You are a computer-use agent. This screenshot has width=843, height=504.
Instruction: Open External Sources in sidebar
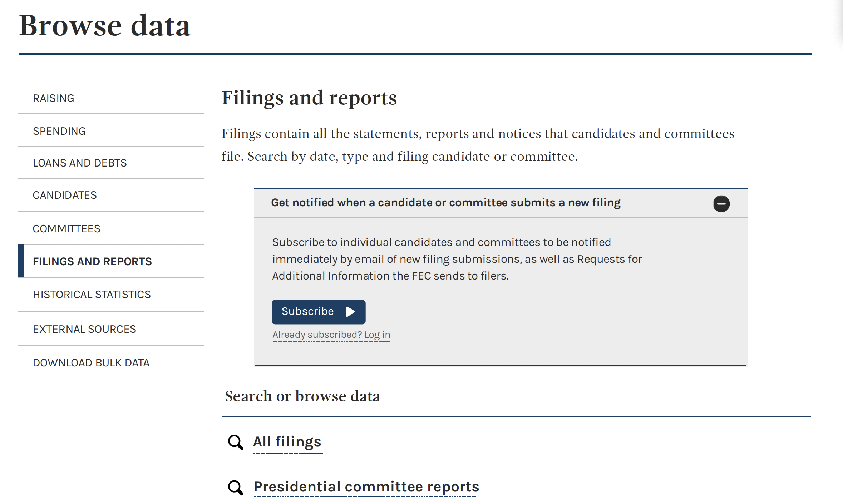pos(111,329)
